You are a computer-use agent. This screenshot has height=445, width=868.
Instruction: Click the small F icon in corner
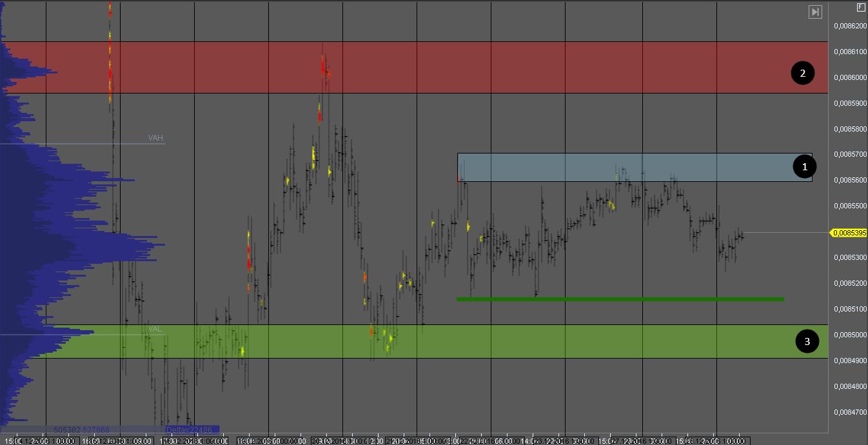(860, 7)
